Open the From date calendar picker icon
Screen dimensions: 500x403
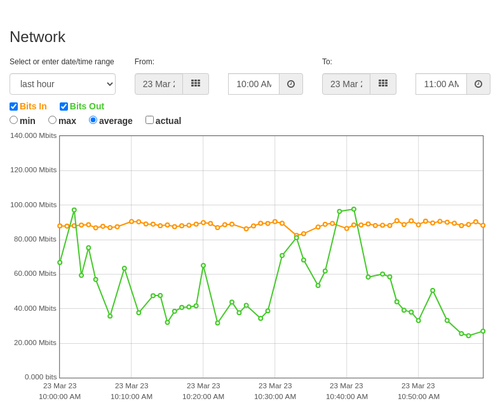[x=196, y=84]
